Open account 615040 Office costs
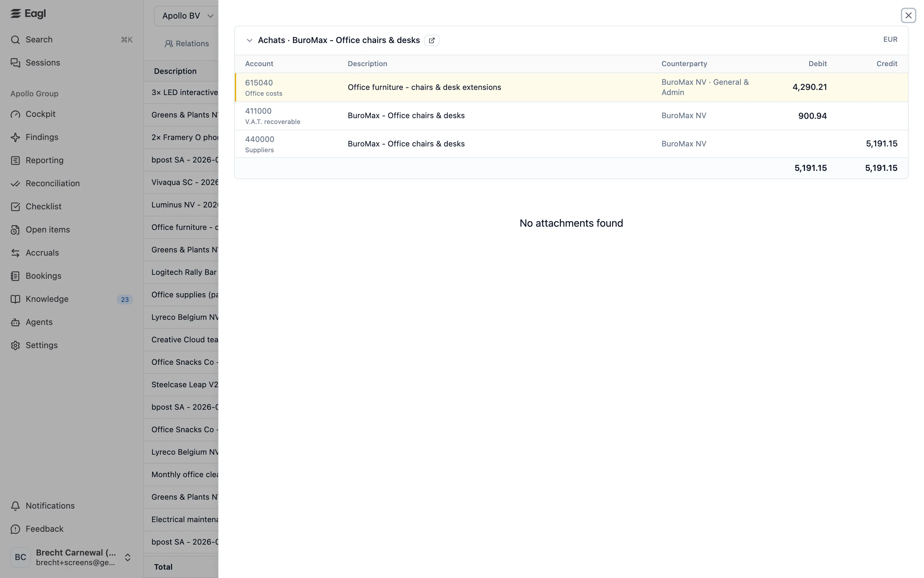 tap(263, 88)
